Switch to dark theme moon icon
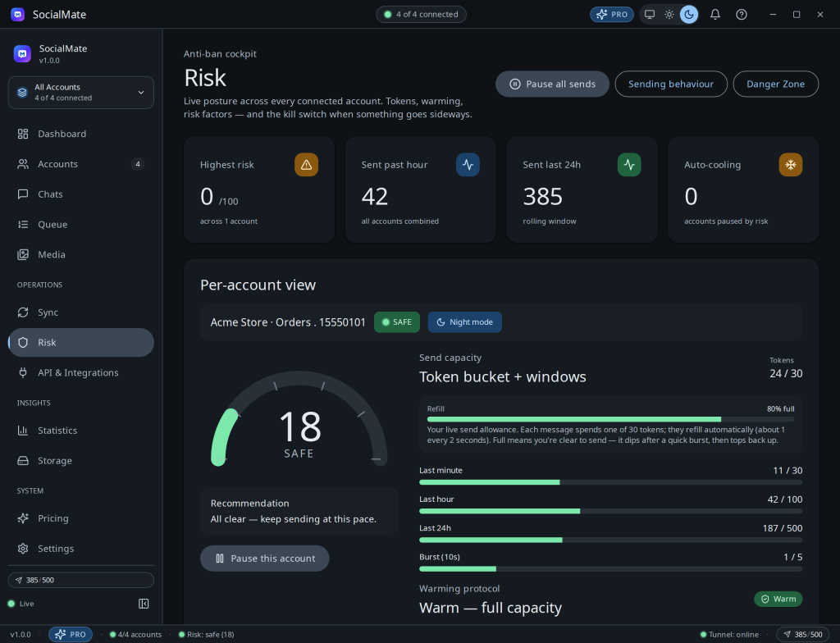Viewport: 840px width, 643px height. click(689, 15)
